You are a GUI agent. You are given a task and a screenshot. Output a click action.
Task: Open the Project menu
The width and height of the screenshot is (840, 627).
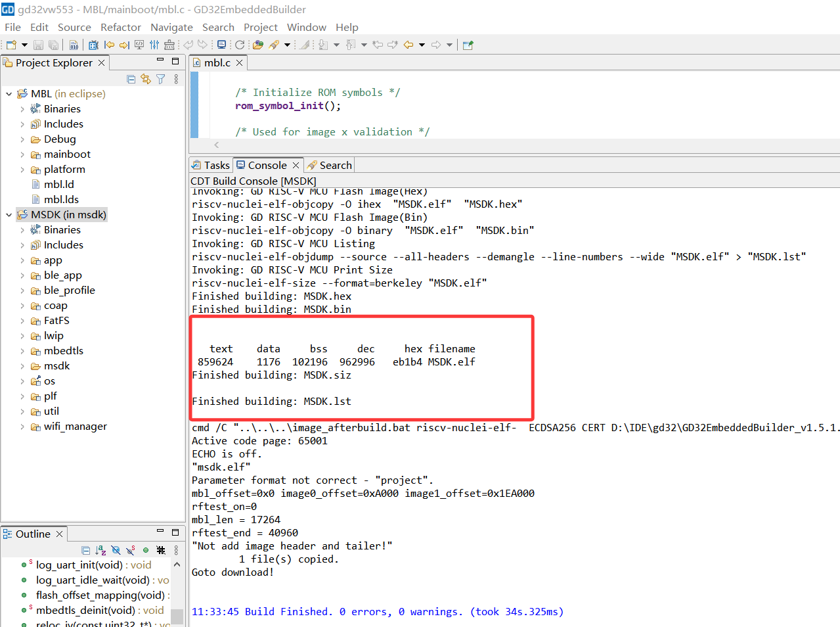pyautogui.click(x=261, y=27)
